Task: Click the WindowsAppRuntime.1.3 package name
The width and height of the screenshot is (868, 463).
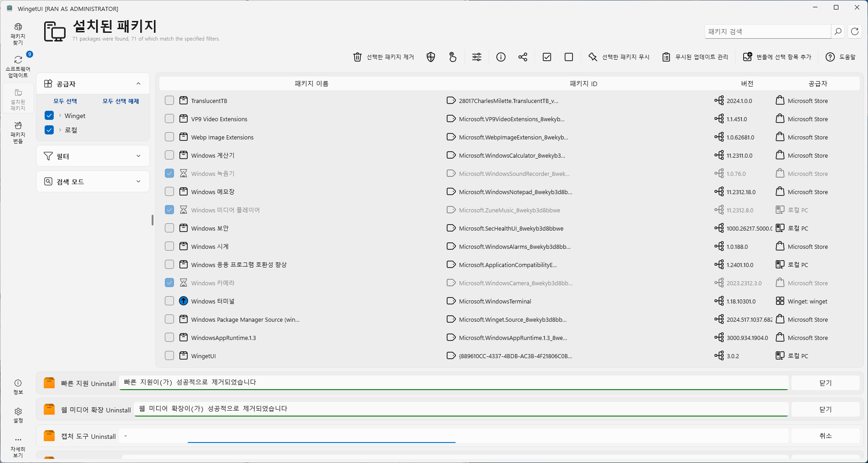Action: [x=224, y=338]
